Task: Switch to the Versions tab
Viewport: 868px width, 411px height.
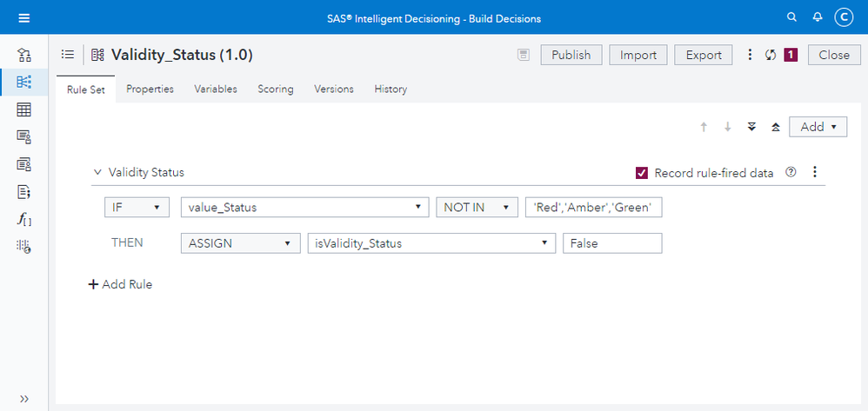Action: [x=334, y=89]
